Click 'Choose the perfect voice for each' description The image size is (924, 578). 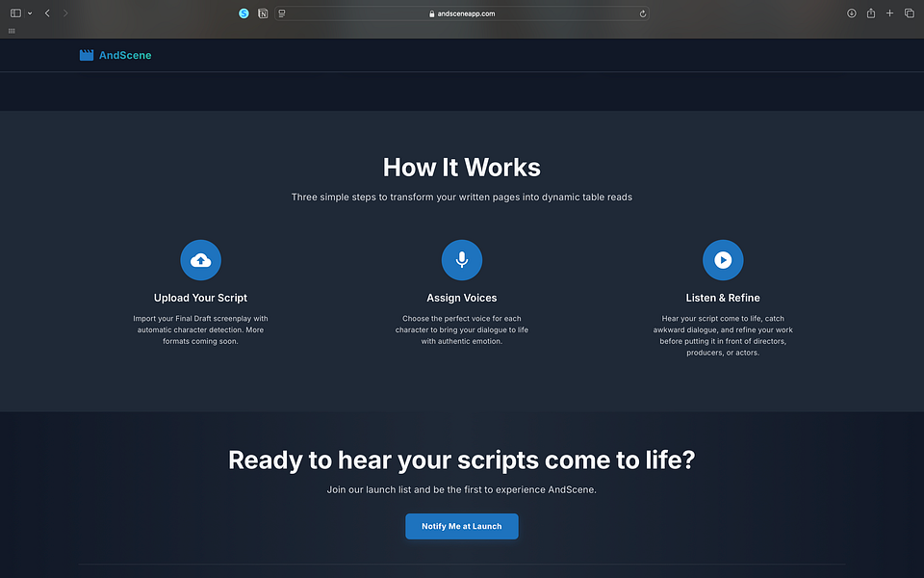(x=461, y=329)
